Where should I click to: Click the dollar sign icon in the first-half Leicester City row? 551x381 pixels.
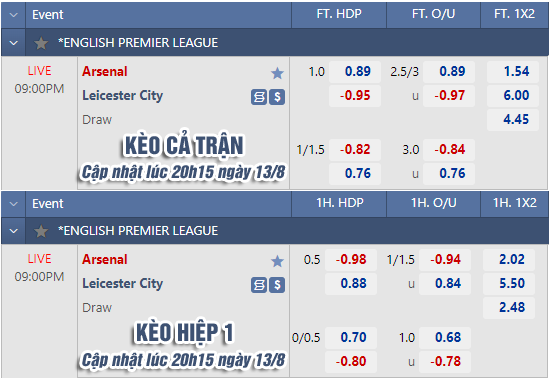point(277,285)
